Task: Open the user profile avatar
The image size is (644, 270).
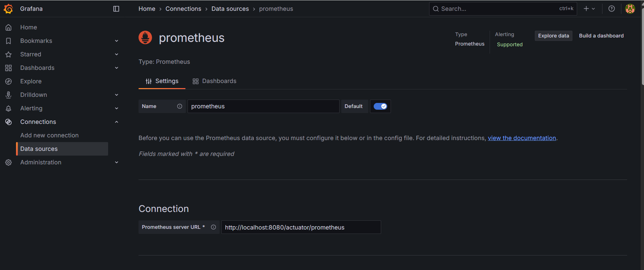Action: pos(630,9)
